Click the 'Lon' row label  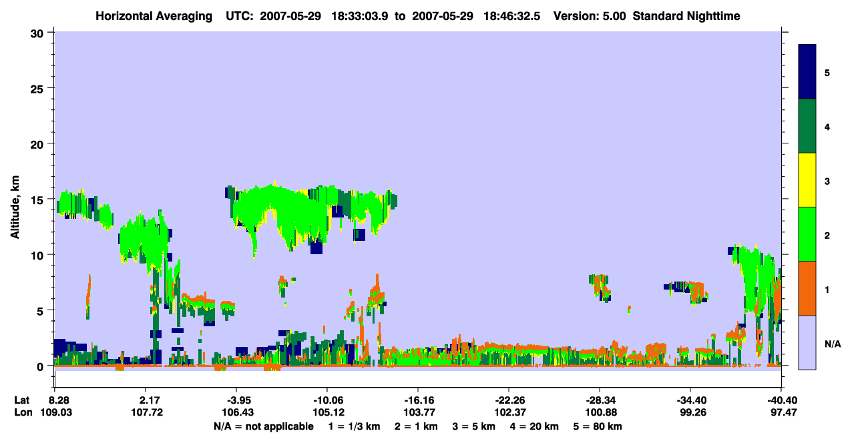tap(23, 413)
